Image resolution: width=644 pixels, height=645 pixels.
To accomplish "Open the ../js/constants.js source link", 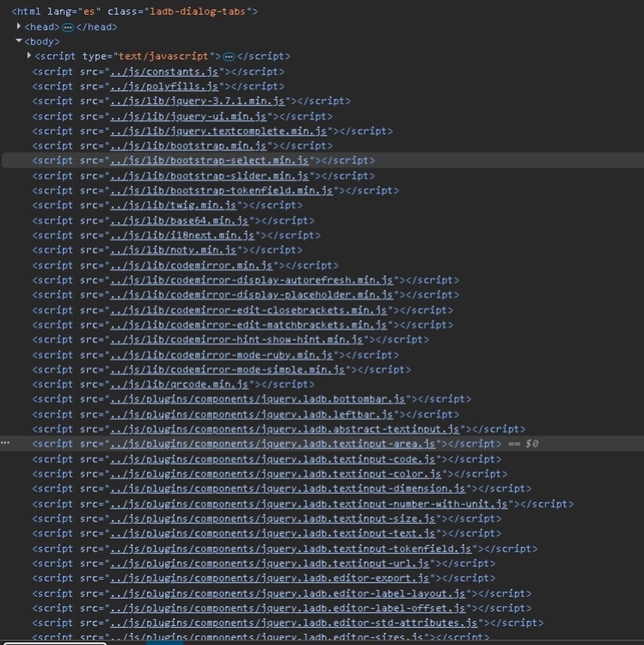I will point(164,71).
